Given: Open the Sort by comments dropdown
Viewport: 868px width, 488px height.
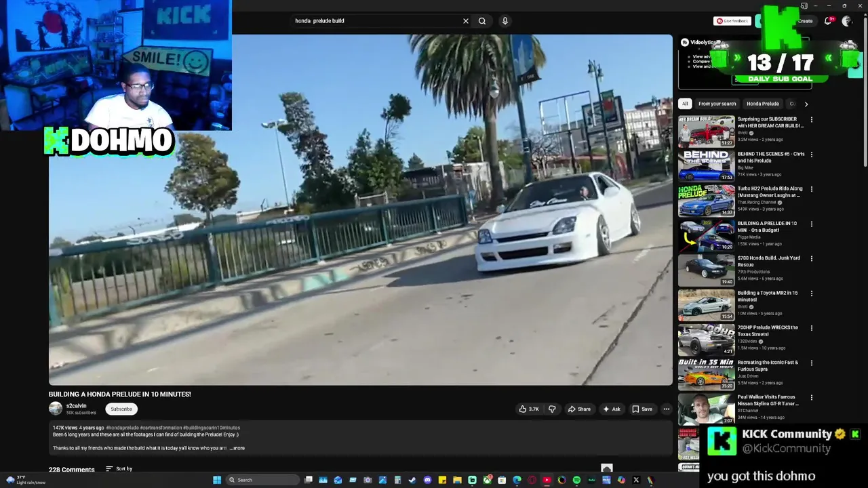Looking at the screenshot, I should (x=119, y=469).
